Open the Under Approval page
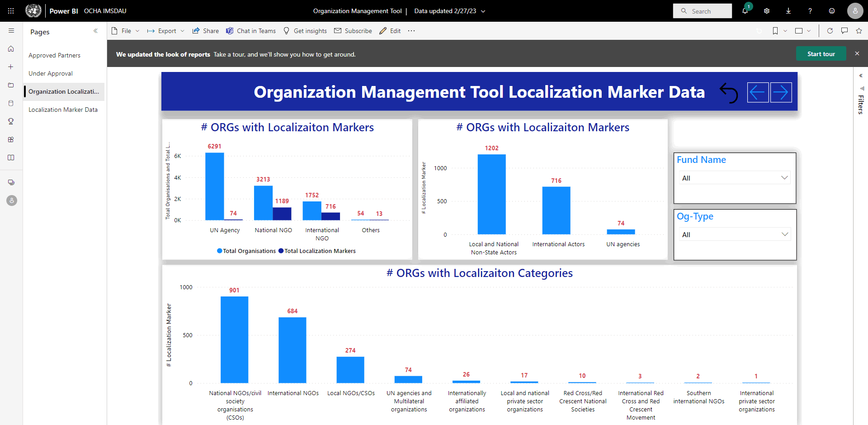The width and height of the screenshot is (868, 425). (64, 73)
